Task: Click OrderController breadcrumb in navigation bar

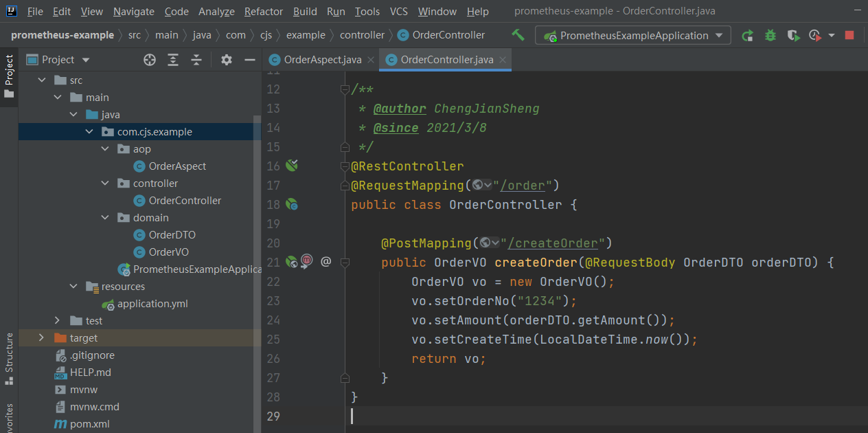Action: point(442,35)
